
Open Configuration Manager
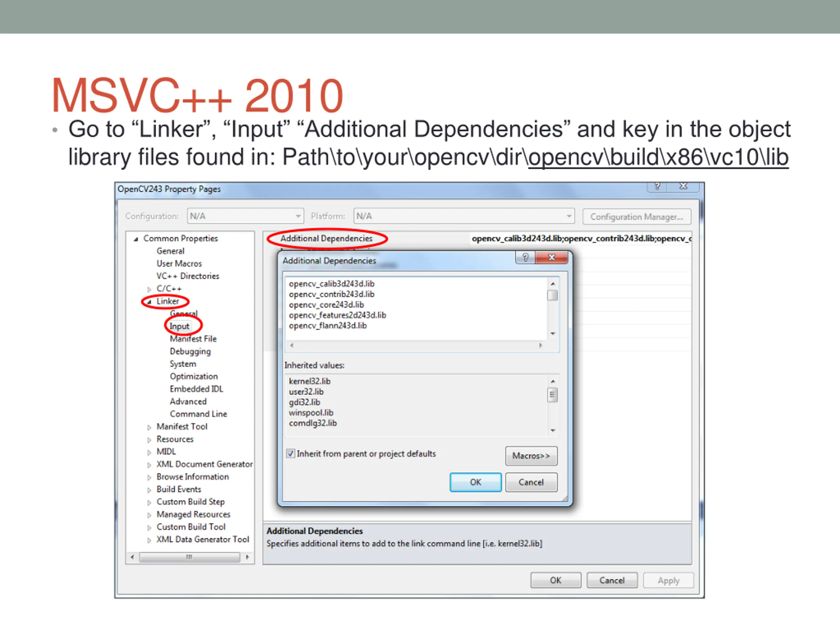point(637,217)
